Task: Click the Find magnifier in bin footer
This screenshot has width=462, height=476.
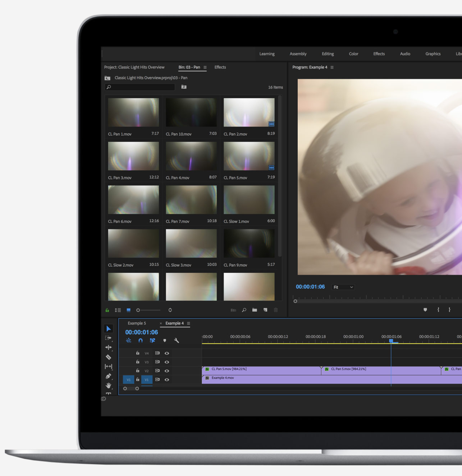Action: (244, 310)
